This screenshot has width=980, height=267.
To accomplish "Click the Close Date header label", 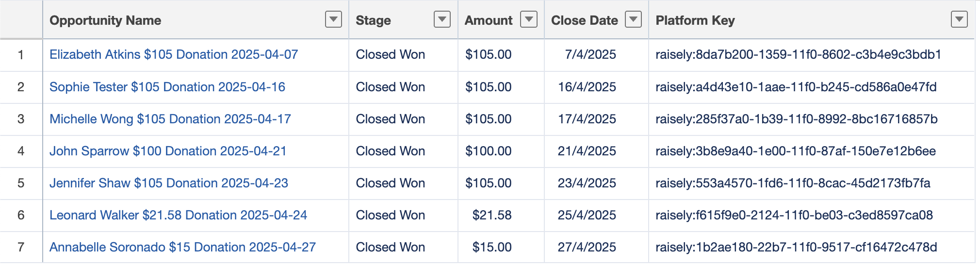I will (x=584, y=20).
